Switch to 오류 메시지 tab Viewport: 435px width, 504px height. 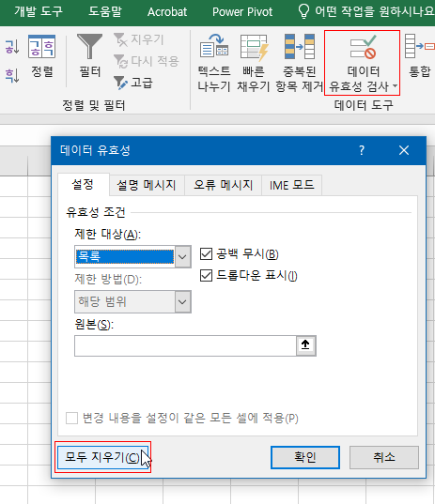pos(223,185)
